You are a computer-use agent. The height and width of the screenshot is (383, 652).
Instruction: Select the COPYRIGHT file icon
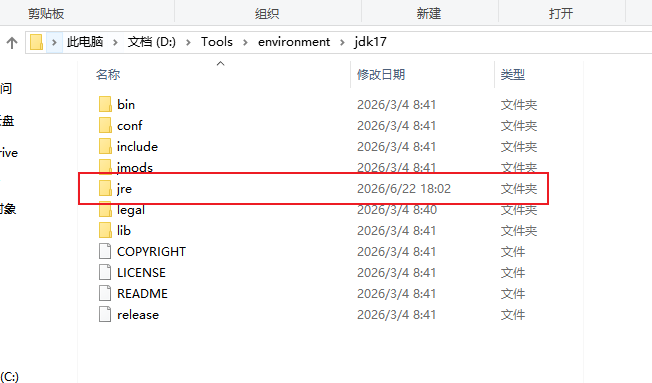105,251
